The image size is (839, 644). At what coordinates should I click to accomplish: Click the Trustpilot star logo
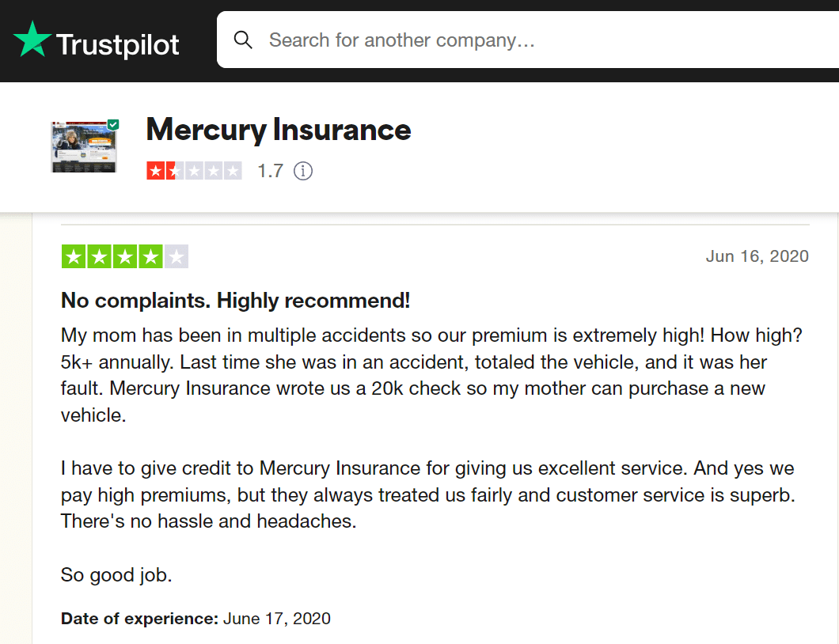(x=33, y=38)
